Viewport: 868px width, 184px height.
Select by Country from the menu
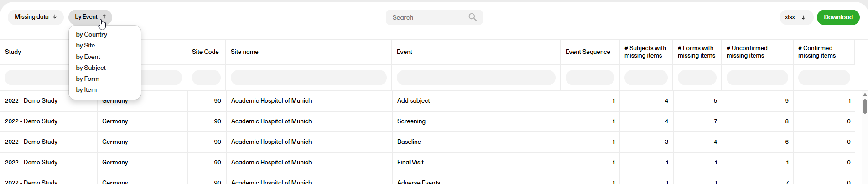point(92,34)
